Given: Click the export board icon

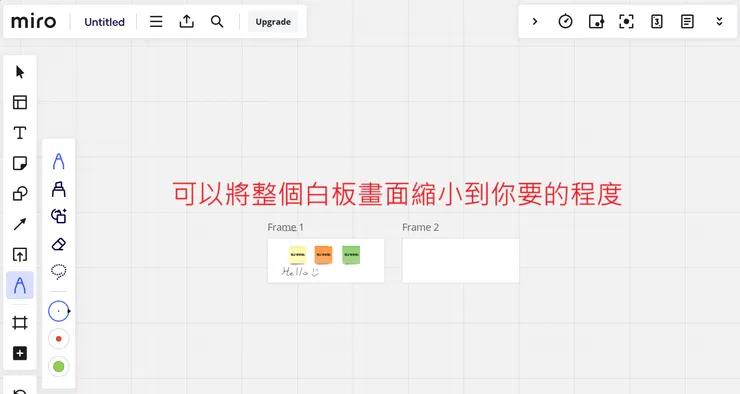Looking at the screenshot, I should click(x=186, y=22).
